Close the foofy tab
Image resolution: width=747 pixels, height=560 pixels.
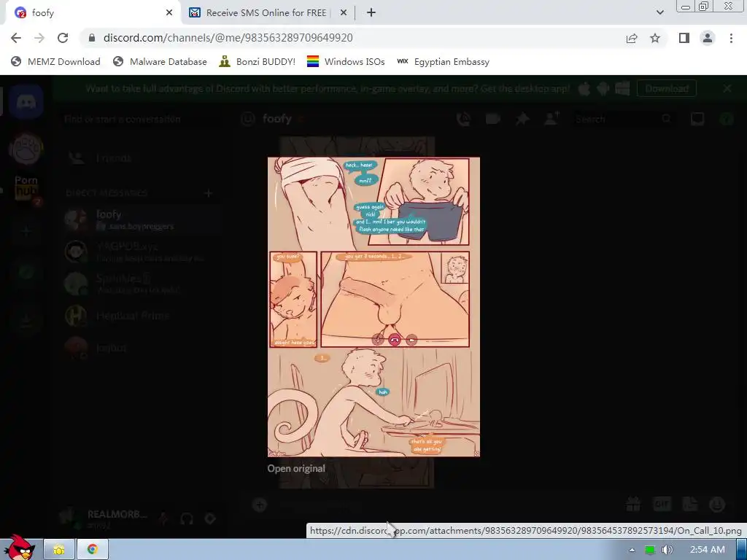click(169, 13)
